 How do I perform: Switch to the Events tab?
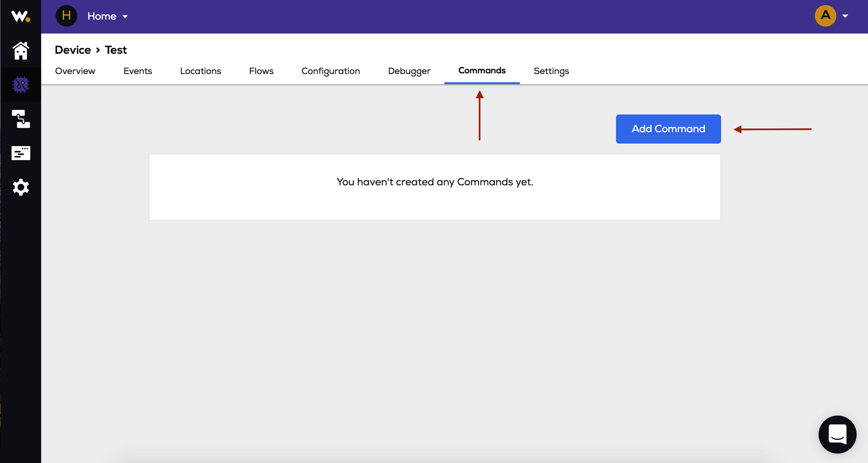tap(137, 71)
